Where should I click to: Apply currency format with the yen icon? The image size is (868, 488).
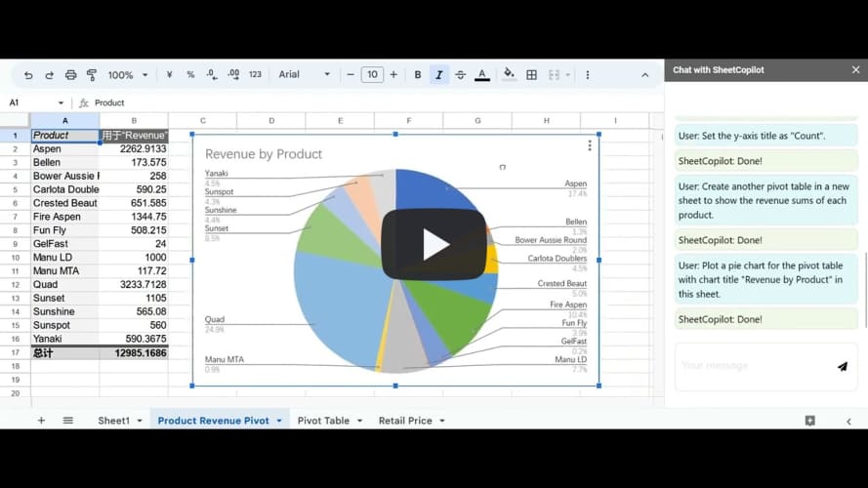pyautogui.click(x=169, y=75)
